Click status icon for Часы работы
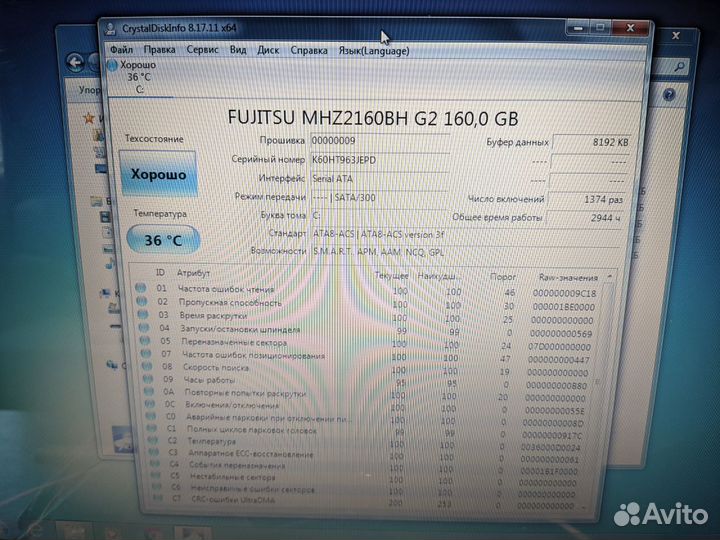 click(148, 379)
